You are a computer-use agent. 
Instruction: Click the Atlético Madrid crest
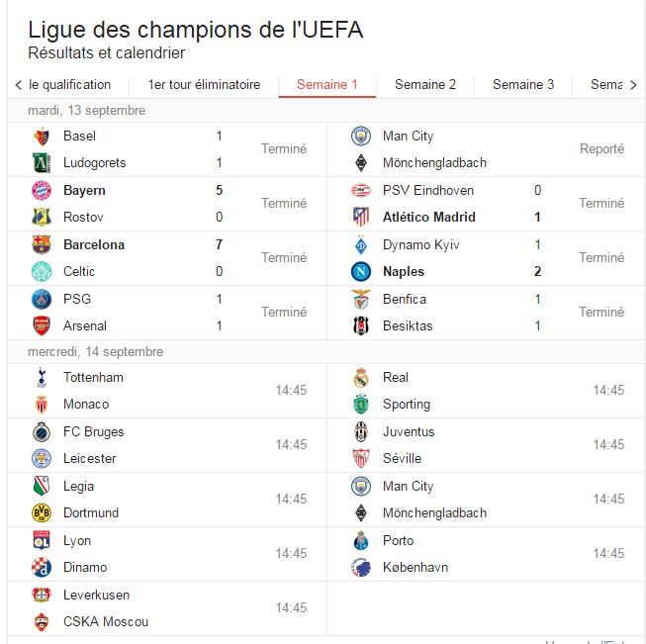[361, 217]
